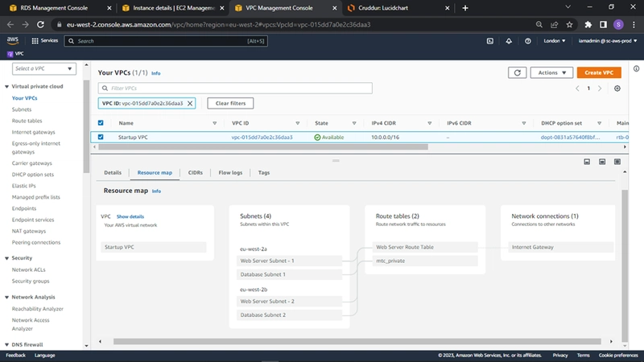This screenshot has height=362, width=644.
Task: Open the browser profile avatar
Action: [618, 25]
